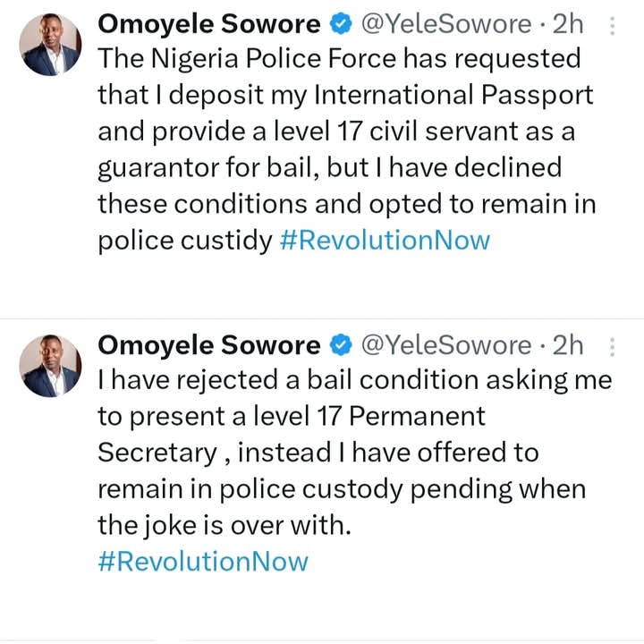Click the text 'to present a level 17 Permanent'

tap(291, 417)
